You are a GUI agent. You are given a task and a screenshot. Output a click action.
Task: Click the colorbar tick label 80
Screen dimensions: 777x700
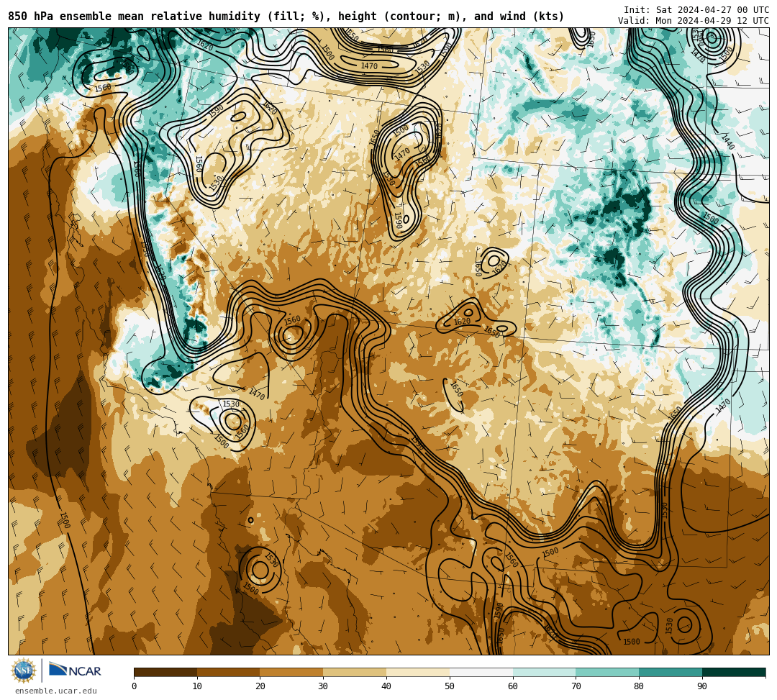click(640, 686)
